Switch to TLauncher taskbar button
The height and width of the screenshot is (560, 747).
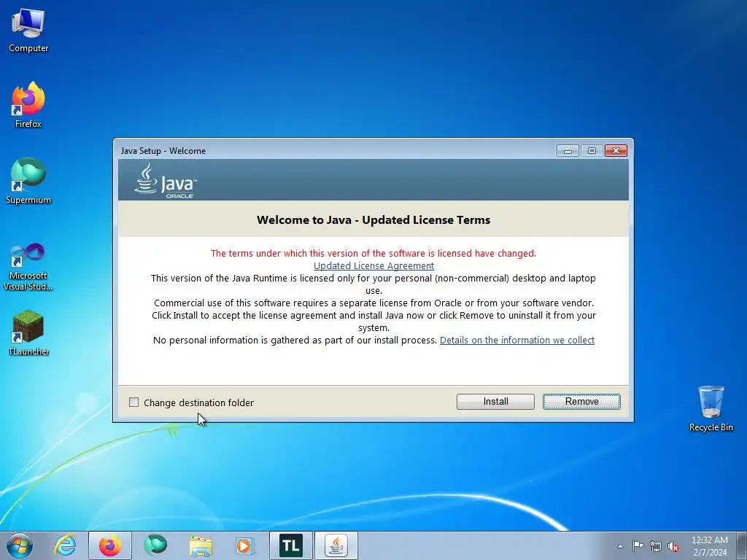point(290,545)
